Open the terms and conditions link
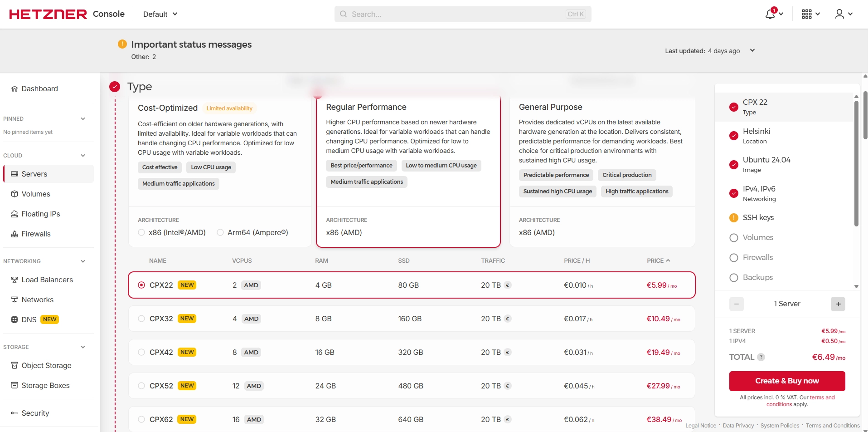 (822, 398)
